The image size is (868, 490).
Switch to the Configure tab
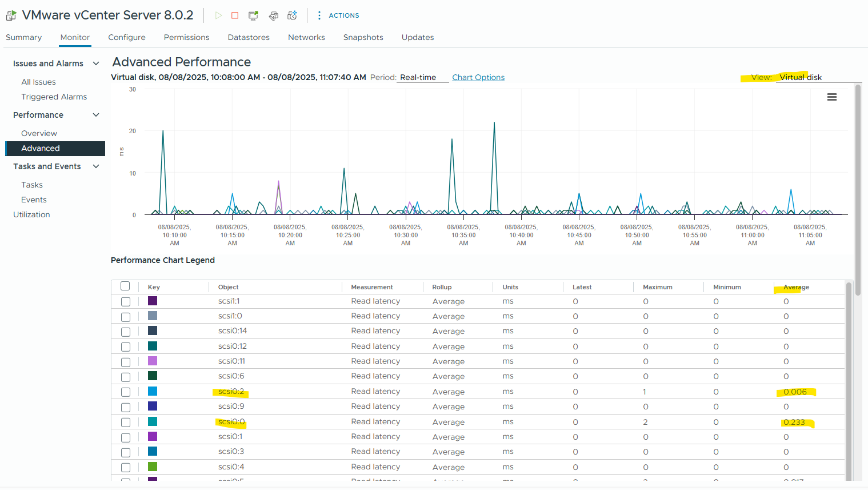(x=127, y=37)
